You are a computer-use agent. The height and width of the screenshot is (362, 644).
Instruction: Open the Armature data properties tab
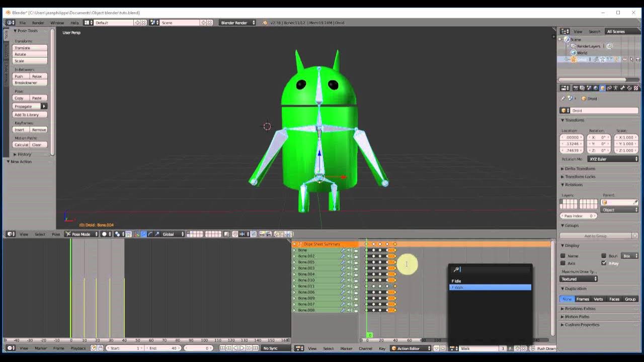tap(616, 88)
